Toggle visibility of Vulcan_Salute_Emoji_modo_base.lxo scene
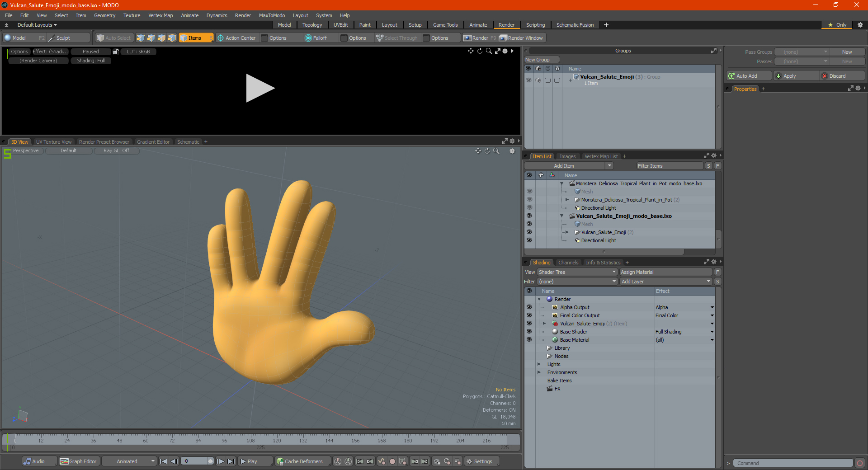The height and width of the screenshot is (470, 868). [x=529, y=216]
